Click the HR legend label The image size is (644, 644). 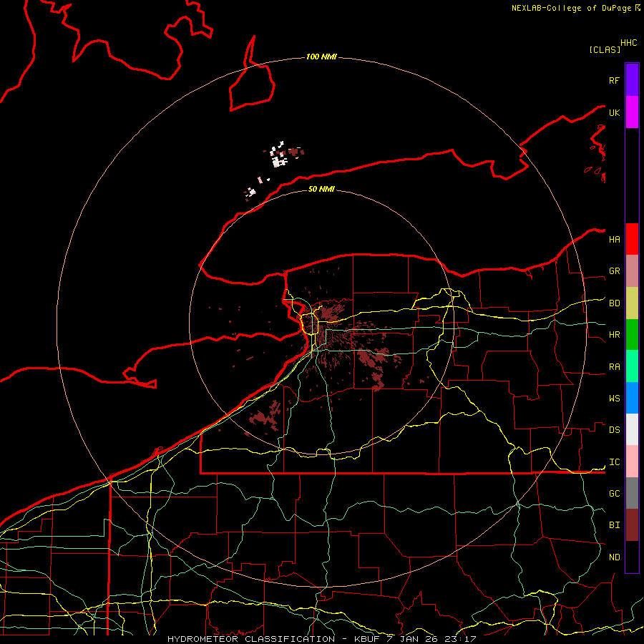[614, 335]
